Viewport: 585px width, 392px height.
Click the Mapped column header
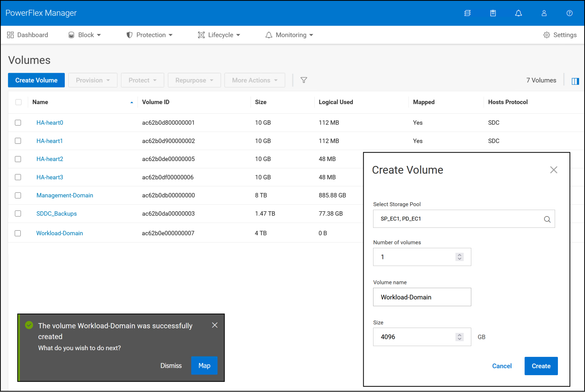pos(424,102)
